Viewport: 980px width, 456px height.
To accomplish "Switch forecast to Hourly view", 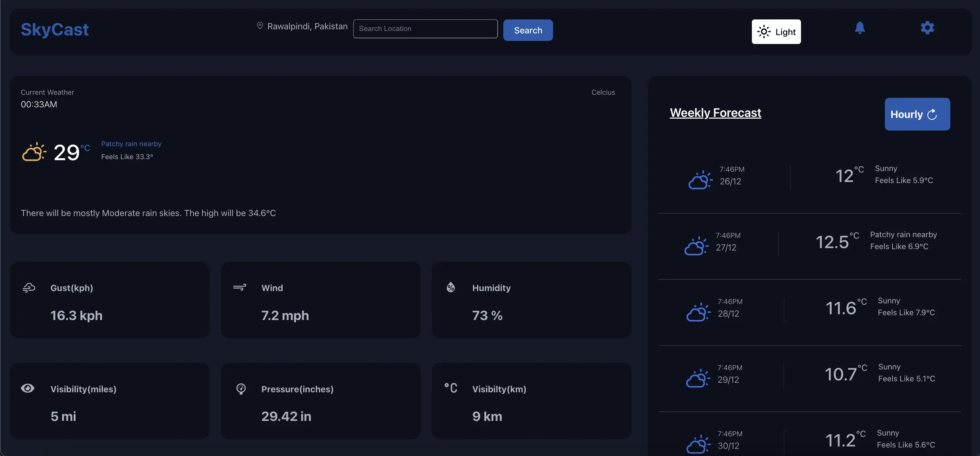I will 917,114.
